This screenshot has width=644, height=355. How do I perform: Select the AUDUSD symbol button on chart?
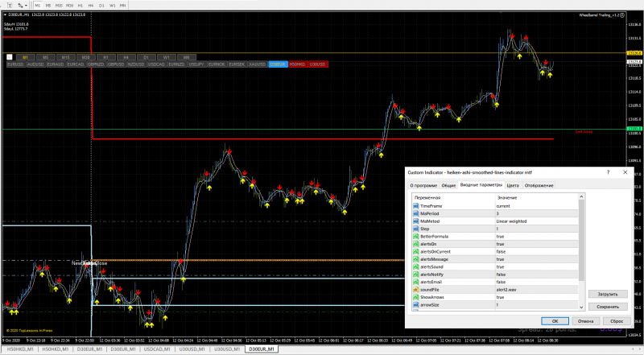tap(36, 64)
